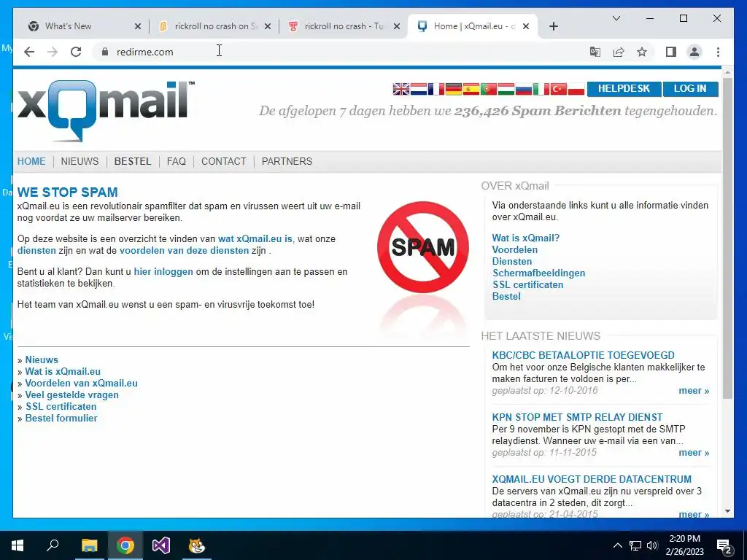Click scrollbar down arrow
The image size is (747, 560).
tap(727, 511)
